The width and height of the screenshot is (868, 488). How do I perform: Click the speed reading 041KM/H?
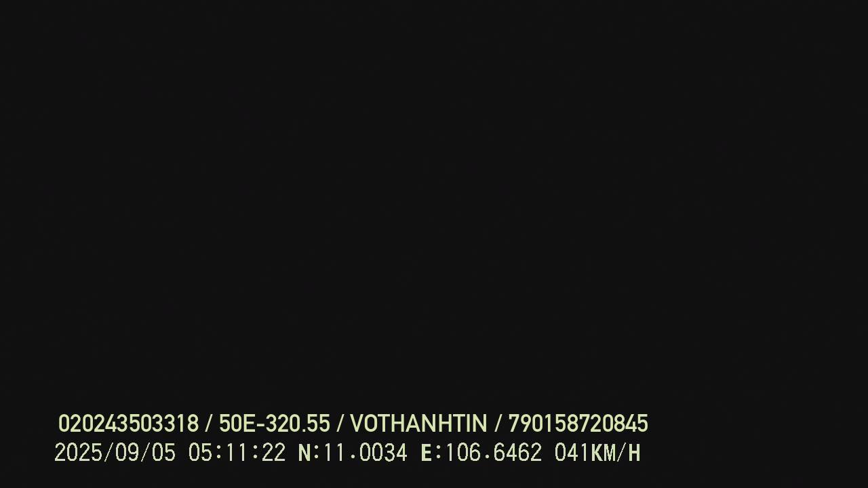tap(597, 453)
